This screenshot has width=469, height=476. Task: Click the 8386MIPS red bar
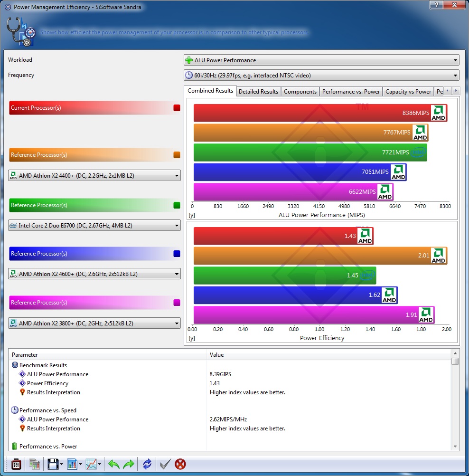[320, 113]
